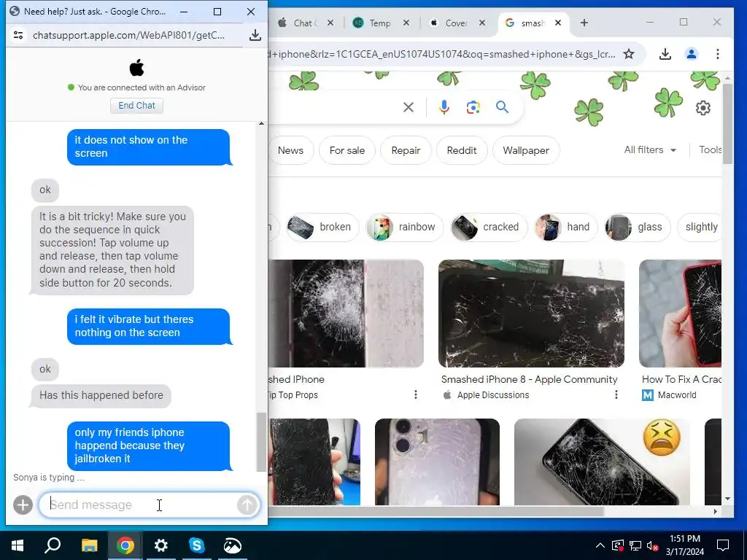
Task: Open a new Chrome tab
Action: coord(584,23)
